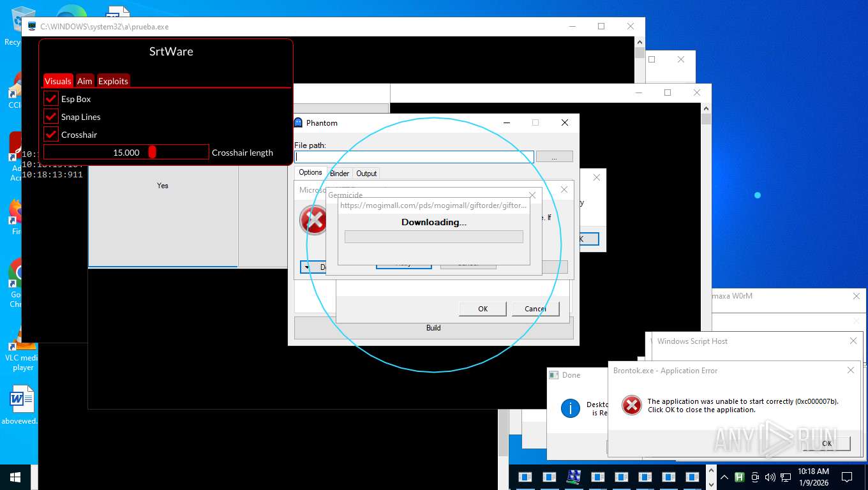
Task: Click the '...' browse button in Phantom
Action: pyautogui.click(x=554, y=156)
